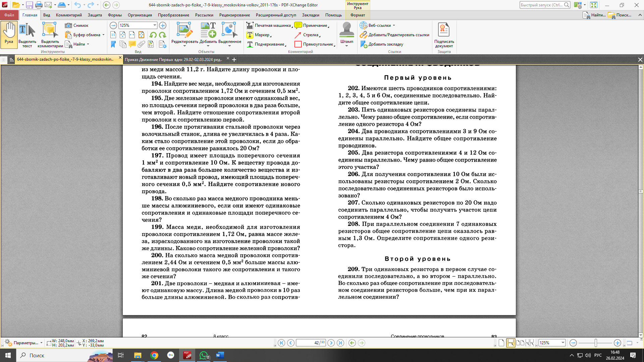The image size is (644, 362).
Task: Expand Веб-ссылки dropdown
Action: [394, 25]
